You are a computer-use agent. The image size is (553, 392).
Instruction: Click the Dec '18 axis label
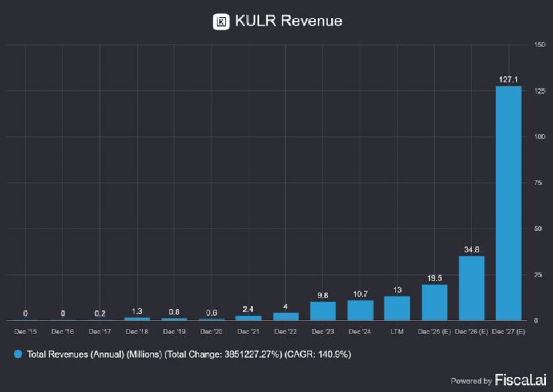coord(137,332)
